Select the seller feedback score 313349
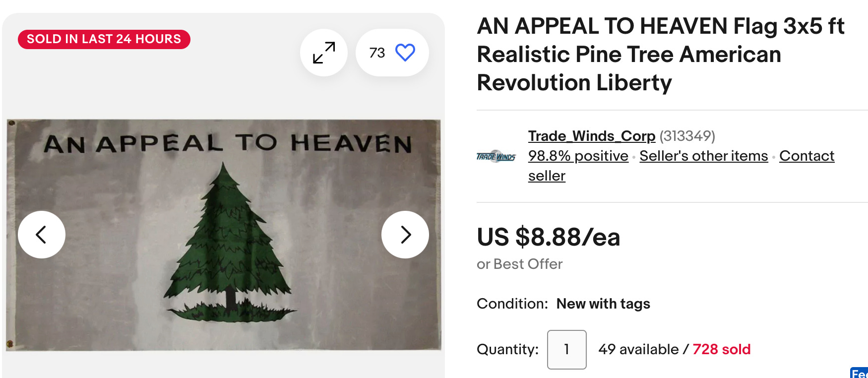Screen dimensions: 868x378 click(x=687, y=136)
